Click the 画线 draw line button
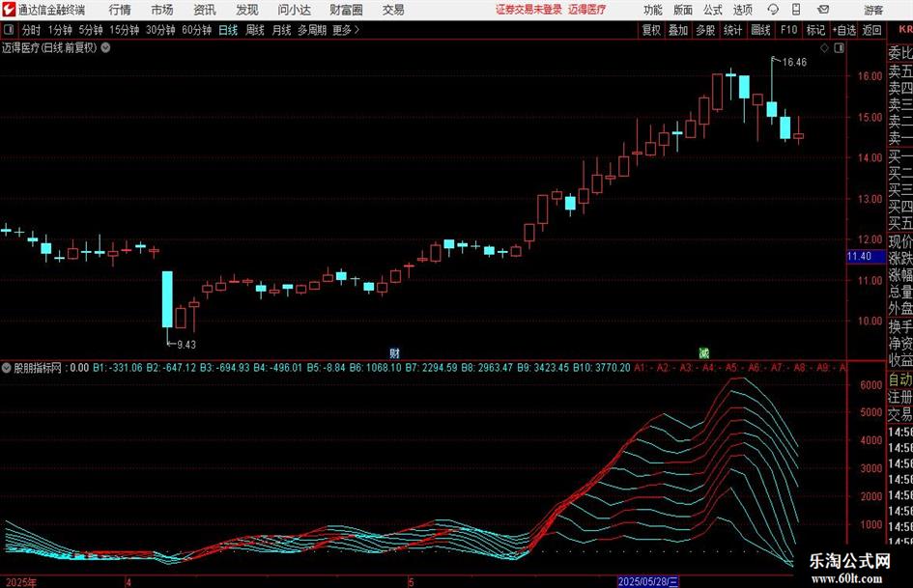 [x=760, y=30]
